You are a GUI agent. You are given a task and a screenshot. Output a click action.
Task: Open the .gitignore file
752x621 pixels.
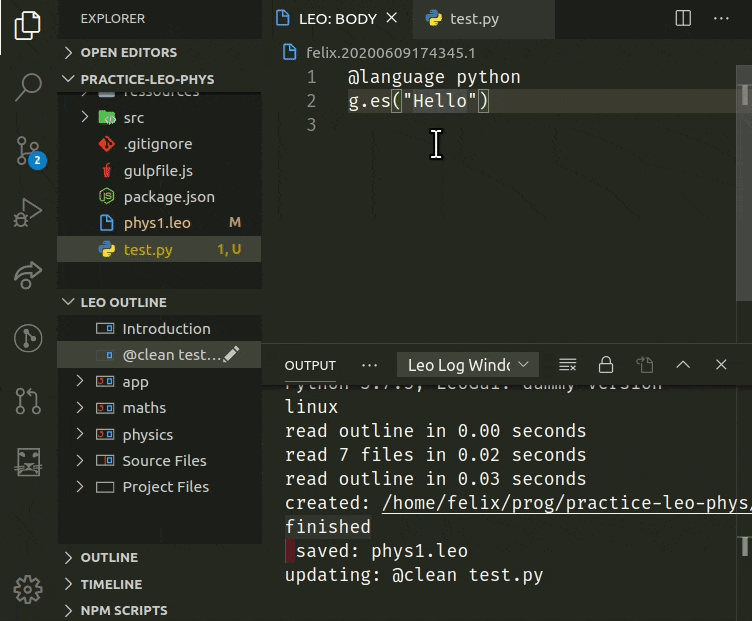[x=159, y=144]
